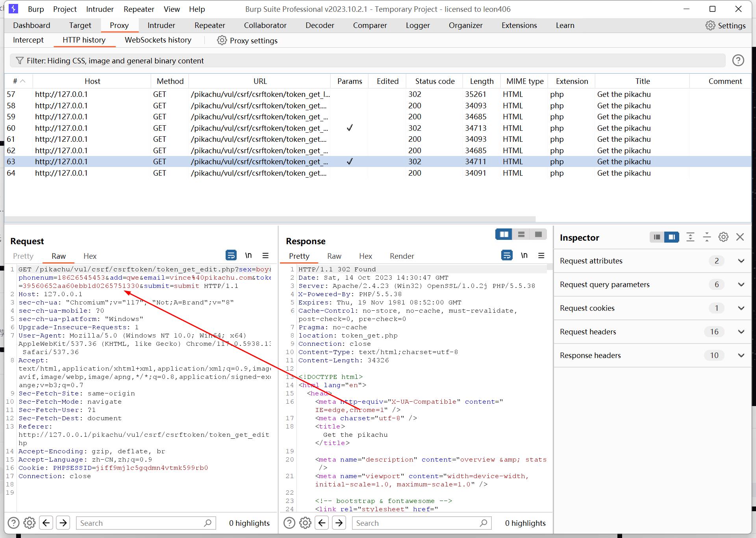
Task: Click Request search magnifier icon
Action: [x=208, y=523]
